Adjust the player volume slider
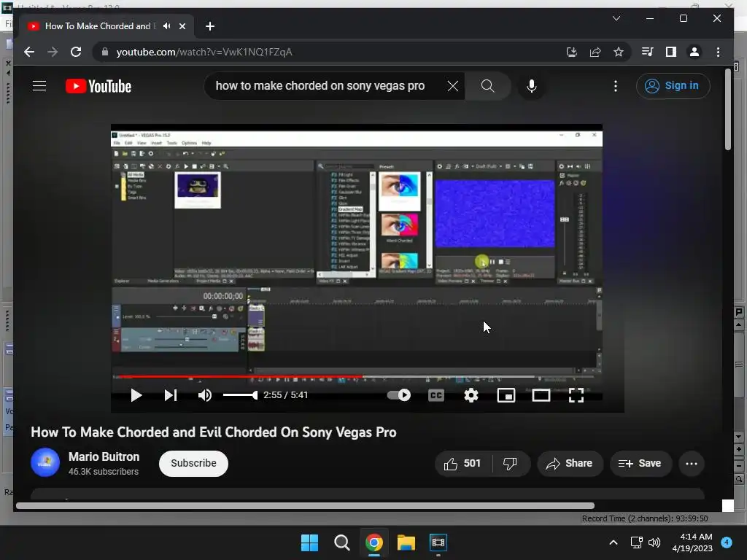 [240, 395]
